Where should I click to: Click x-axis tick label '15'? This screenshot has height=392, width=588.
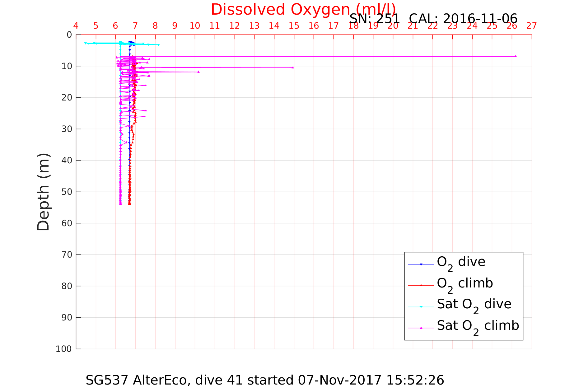294,26
